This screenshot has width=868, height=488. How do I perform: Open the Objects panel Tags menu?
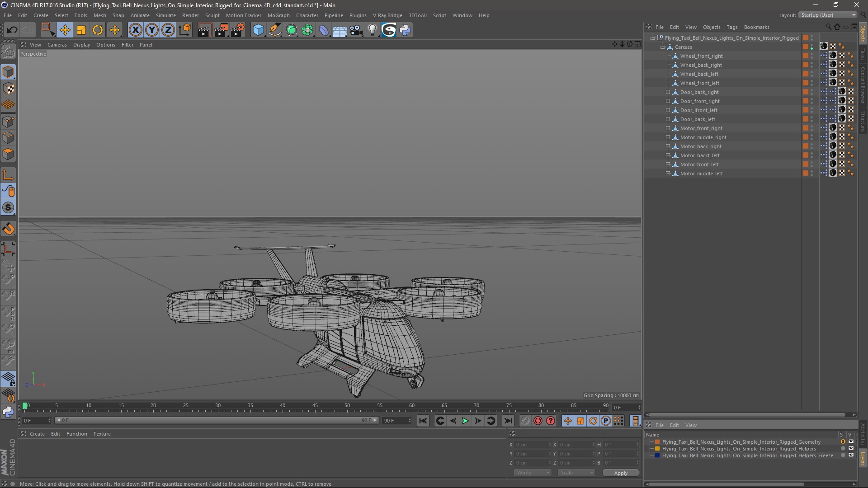click(x=732, y=27)
